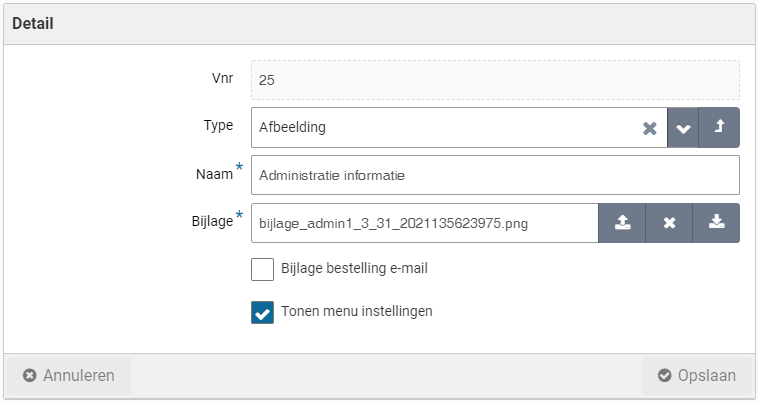Click the Detail panel header
The width and height of the screenshot is (758, 403).
click(33, 23)
